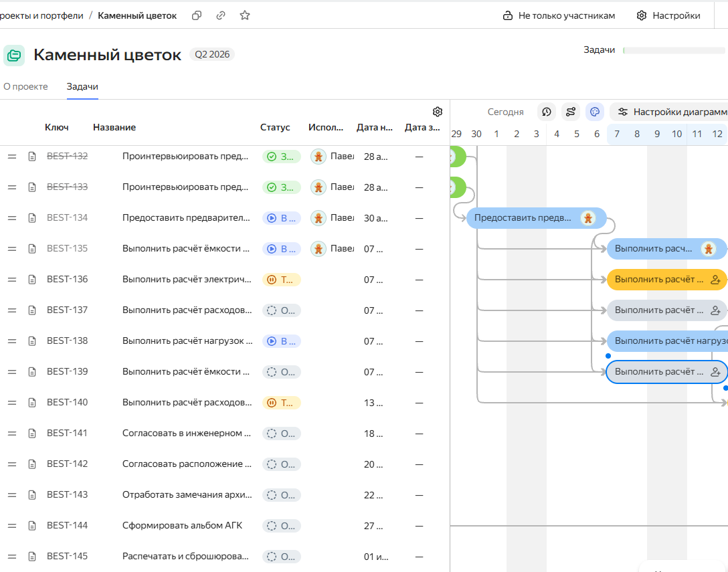728x572 pixels.
Task: Click the history clock icon in Gantt toolbar
Action: point(547,112)
